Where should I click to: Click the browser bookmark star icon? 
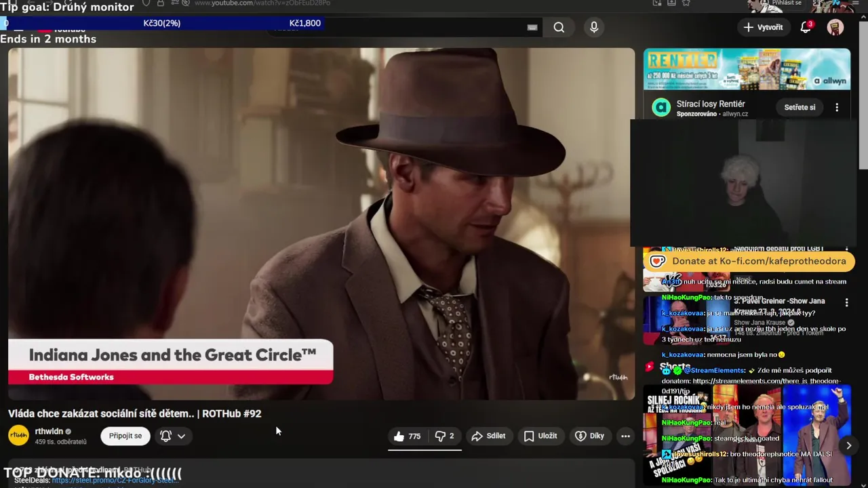pyautogui.click(x=686, y=3)
